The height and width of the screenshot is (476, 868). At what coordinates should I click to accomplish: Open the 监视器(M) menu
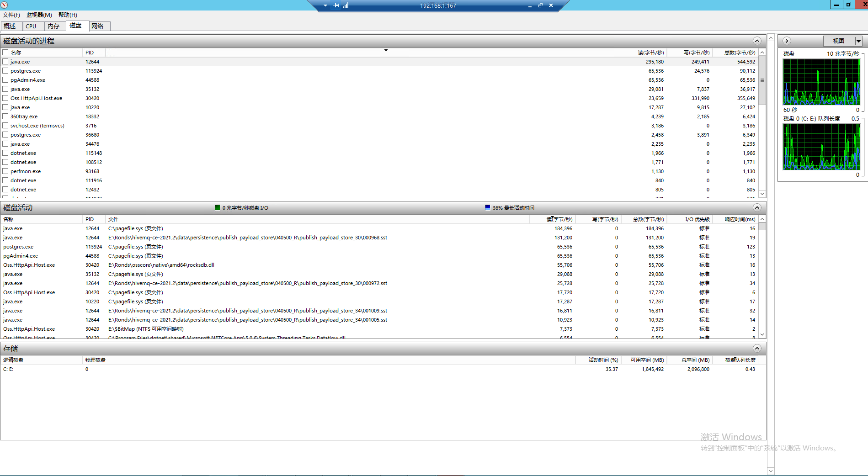tap(39, 15)
